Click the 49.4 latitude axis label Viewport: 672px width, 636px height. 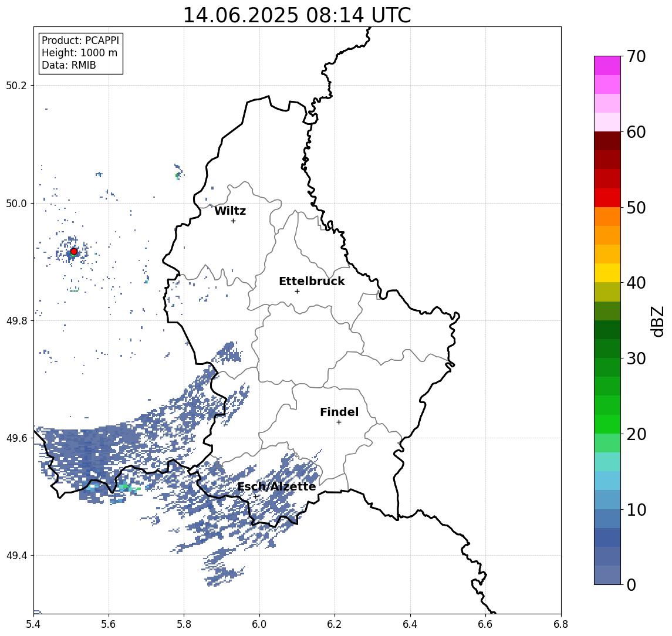[16, 556]
